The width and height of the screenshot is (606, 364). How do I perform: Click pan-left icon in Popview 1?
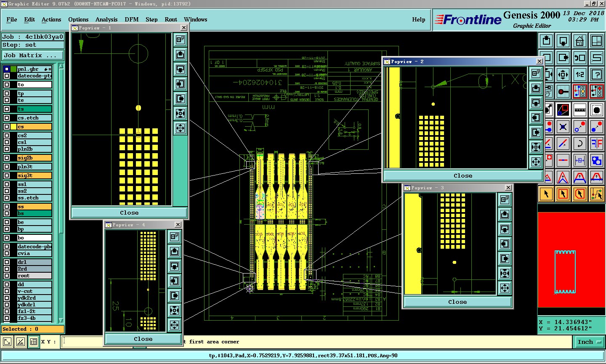(x=180, y=84)
